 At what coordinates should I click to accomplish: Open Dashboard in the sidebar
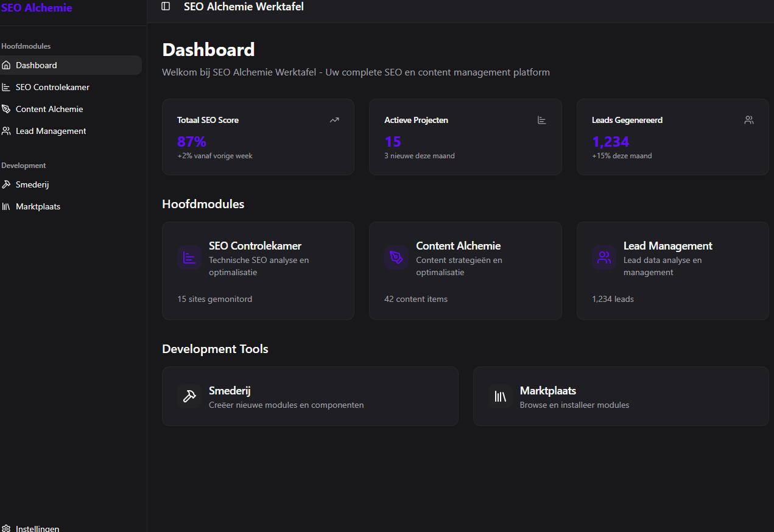coord(37,65)
